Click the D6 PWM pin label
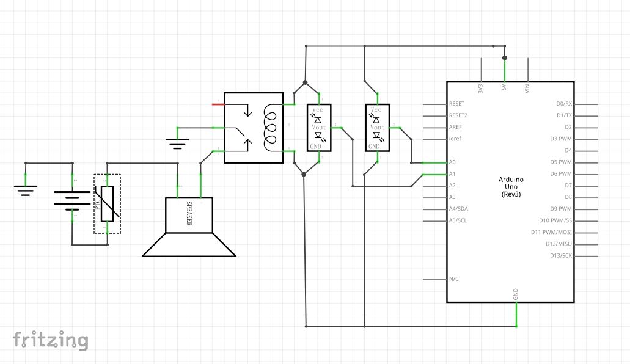 click(x=561, y=173)
